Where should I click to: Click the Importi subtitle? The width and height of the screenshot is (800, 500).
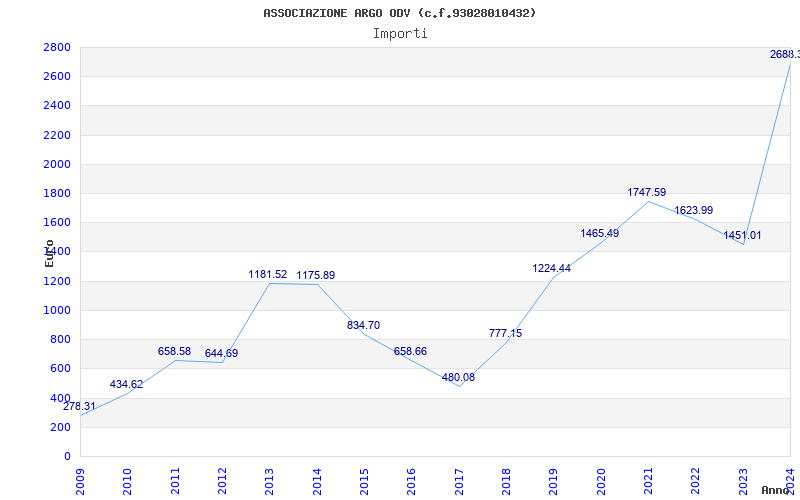point(400,34)
